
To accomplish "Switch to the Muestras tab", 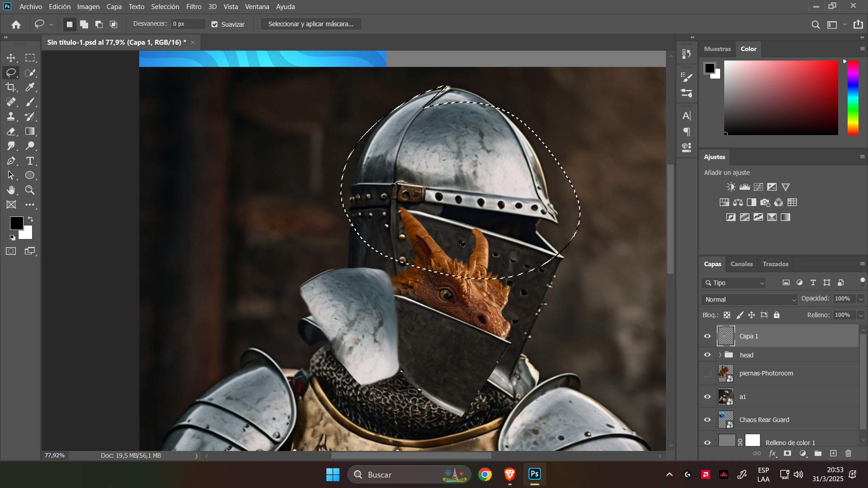I will point(717,49).
